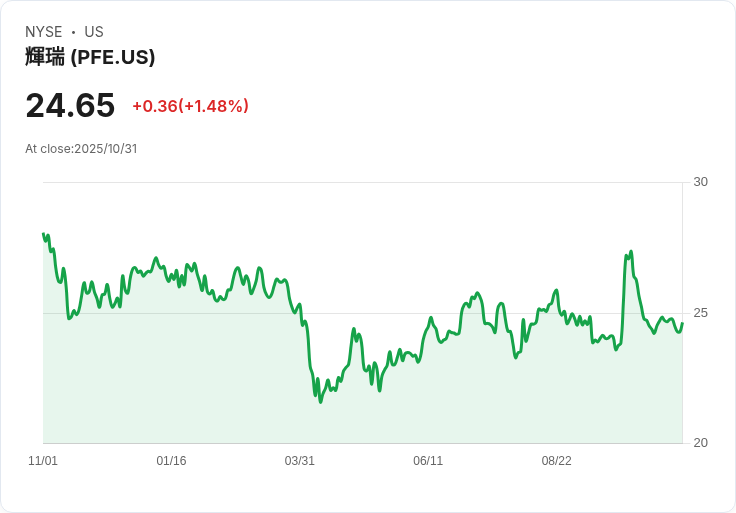Select the 06/11 date on the x-axis
This screenshot has width=736, height=513.
(428, 461)
